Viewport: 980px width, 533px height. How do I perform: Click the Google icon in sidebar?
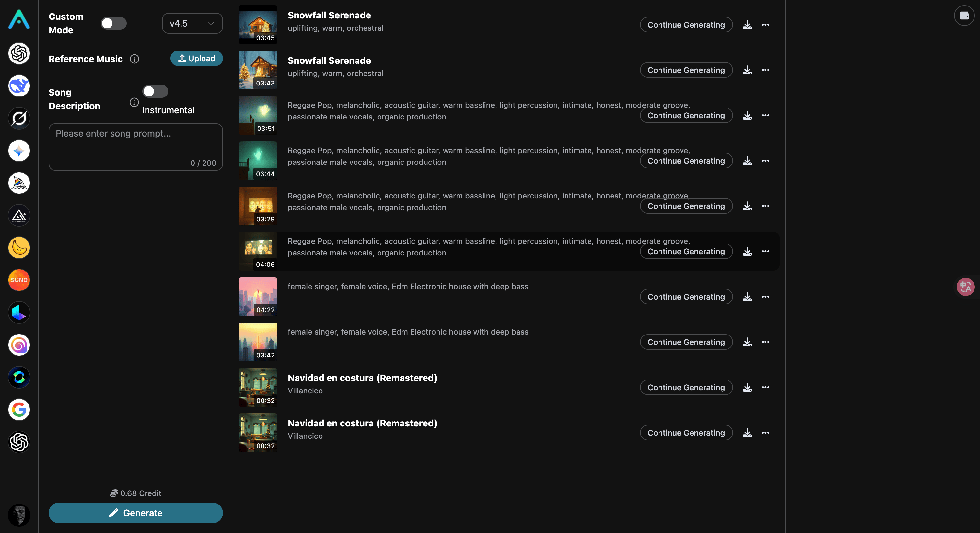19,409
